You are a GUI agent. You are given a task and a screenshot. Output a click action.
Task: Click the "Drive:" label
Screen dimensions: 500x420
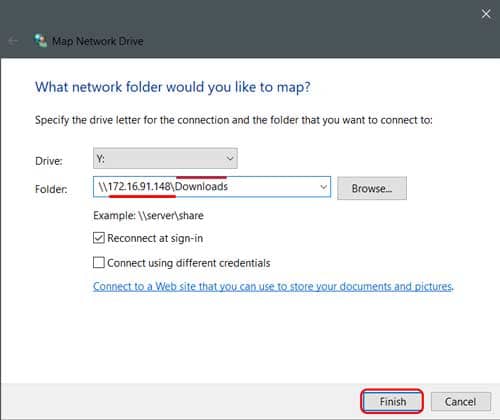click(x=49, y=161)
